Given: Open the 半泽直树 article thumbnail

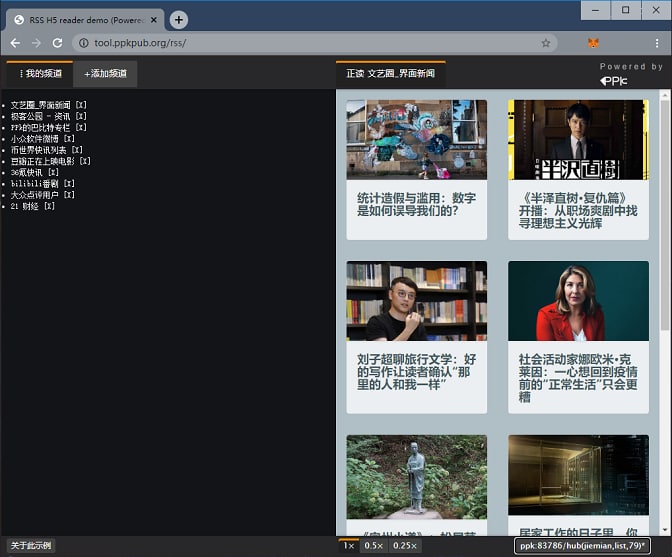Looking at the screenshot, I should click(577, 139).
